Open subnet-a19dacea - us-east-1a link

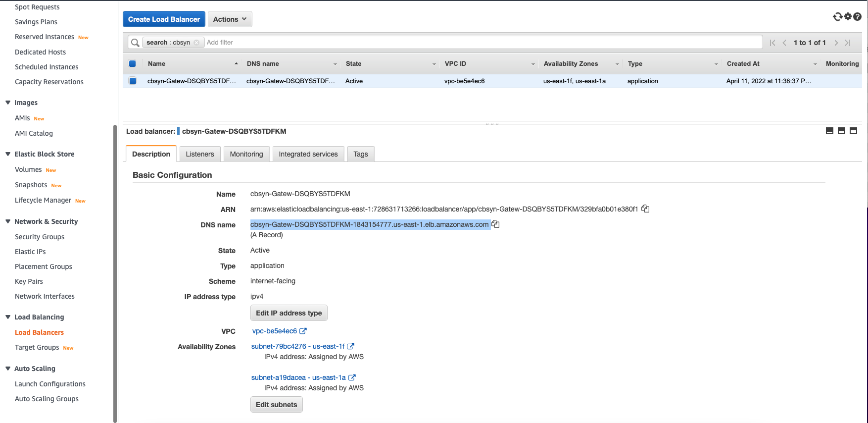298,377
